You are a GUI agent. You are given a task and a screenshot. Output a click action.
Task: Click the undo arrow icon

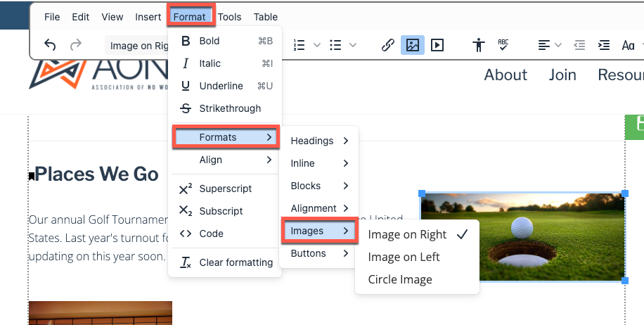pyautogui.click(x=50, y=45)
